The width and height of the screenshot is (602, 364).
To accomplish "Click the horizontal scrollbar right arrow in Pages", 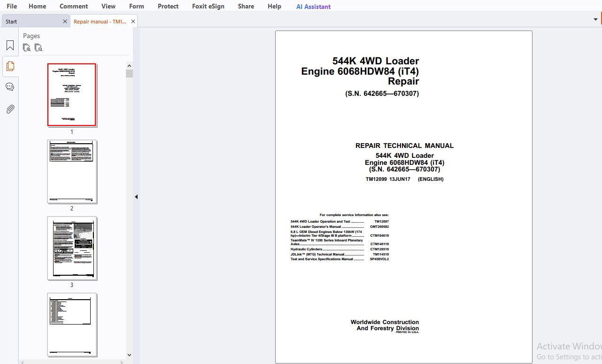I will tap(123, 362).
